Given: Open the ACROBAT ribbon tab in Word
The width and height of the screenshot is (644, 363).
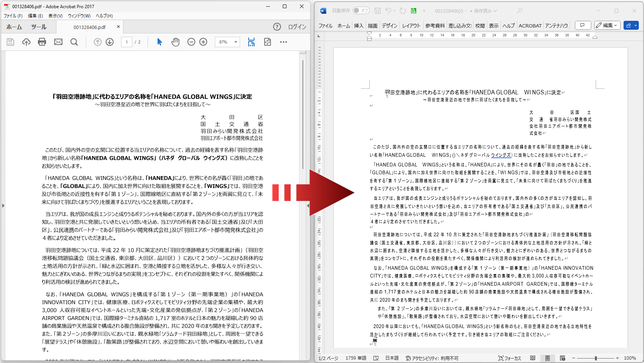Looking at the screenshot, I should (x=530, y=26).
